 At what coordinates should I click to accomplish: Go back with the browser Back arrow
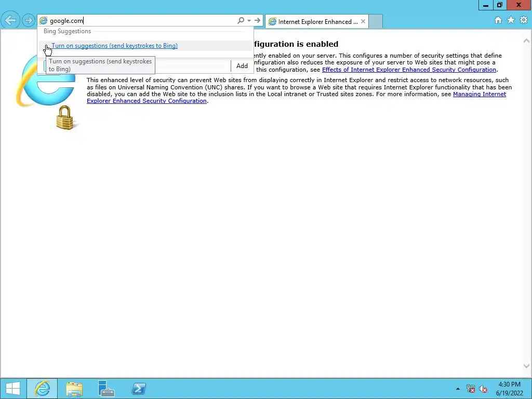point(10,20)
